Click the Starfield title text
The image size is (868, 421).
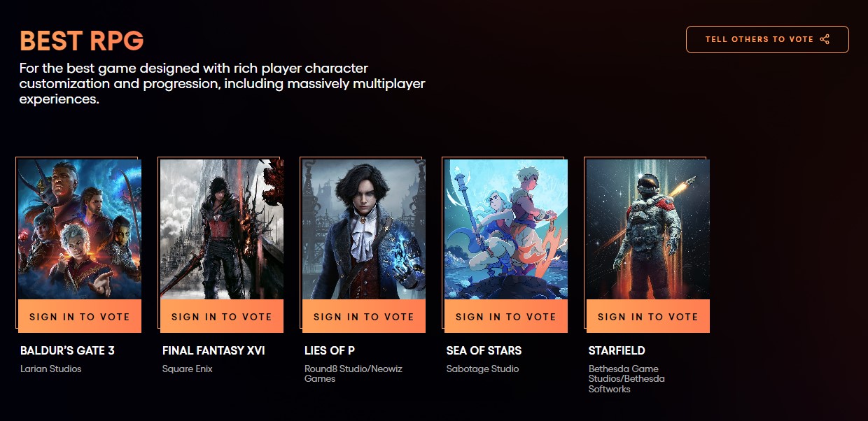point(617,350)
